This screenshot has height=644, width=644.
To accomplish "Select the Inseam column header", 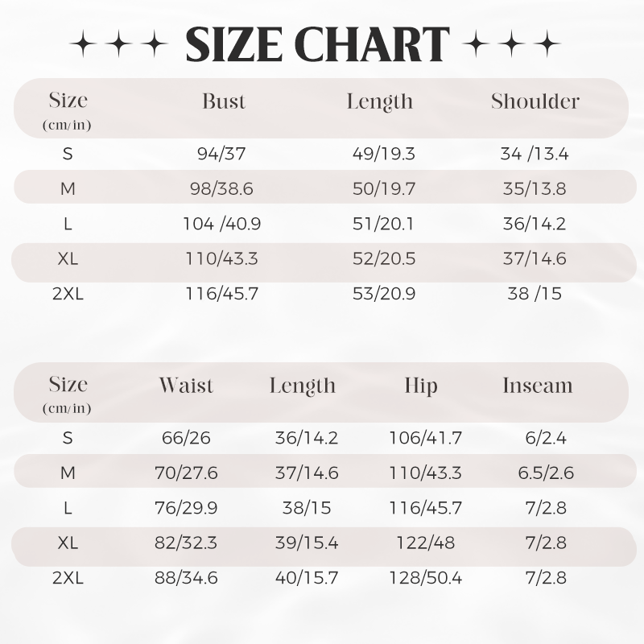I will coord(538,386).
